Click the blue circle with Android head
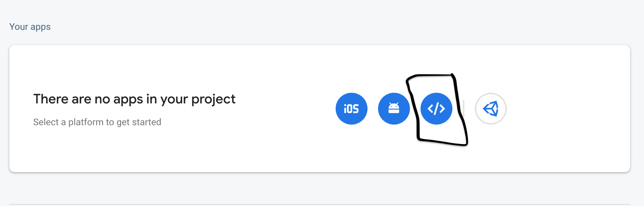The height and width of the screenshot is (206, 644). (394, 109)
